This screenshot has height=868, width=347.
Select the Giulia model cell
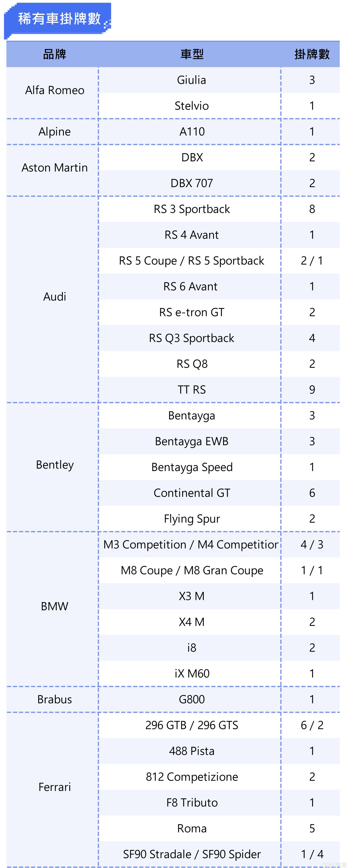click(x=191, y=80)
